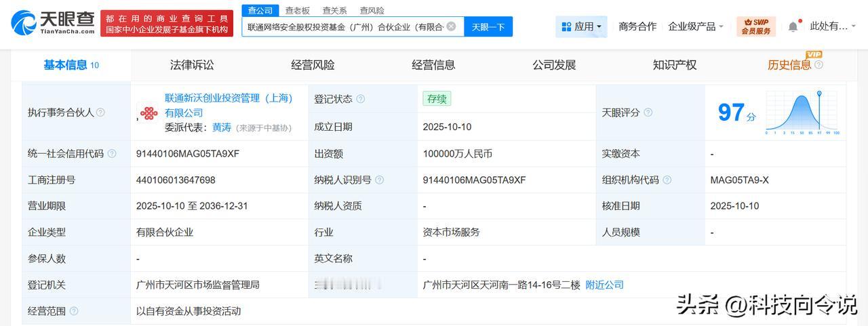Screen dimensions: 868x326
Task: Click the help icon next to 执行事务合伙人
Action: [100, 113]
